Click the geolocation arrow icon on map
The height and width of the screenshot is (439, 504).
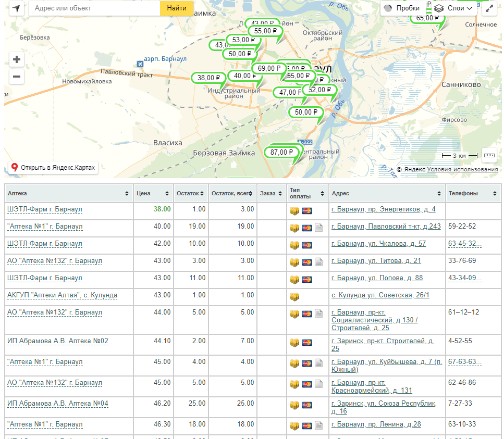[16, 8]
